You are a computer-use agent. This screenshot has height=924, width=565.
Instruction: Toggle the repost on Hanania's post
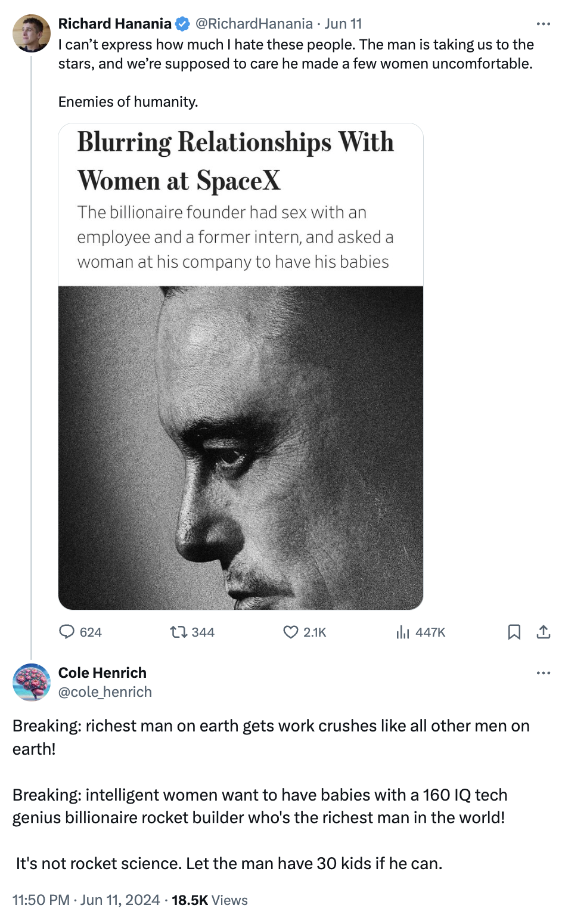tap(178, 632)
